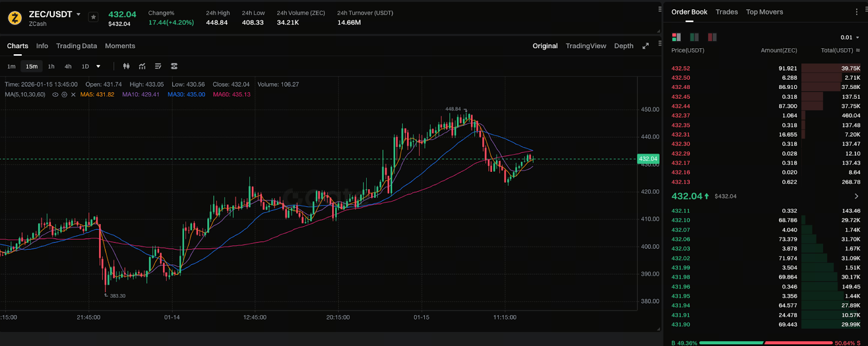The height and width of the screenshot is (346, 868).
Task: Click the Price(USDT) column header
Action: tap(688, 50)
